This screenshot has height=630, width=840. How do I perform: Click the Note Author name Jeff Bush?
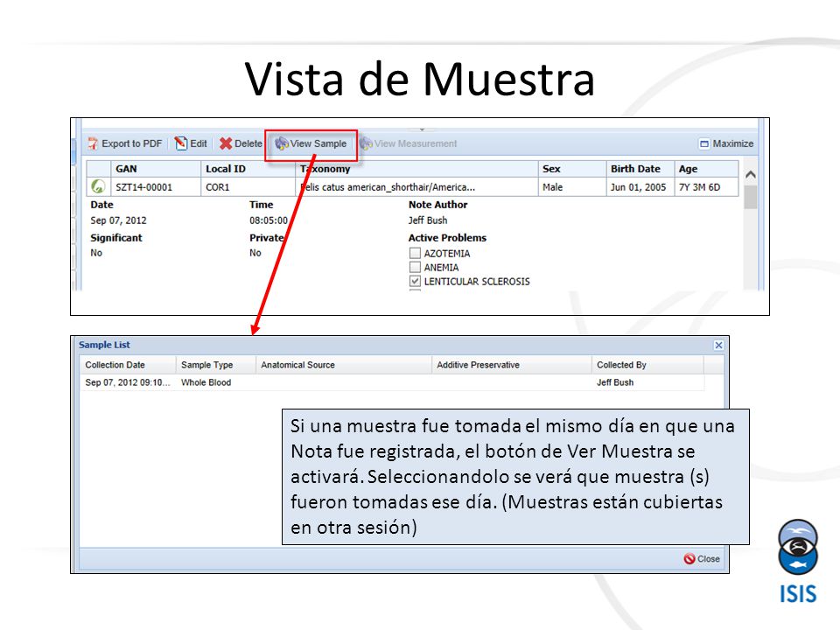point(428,220)
